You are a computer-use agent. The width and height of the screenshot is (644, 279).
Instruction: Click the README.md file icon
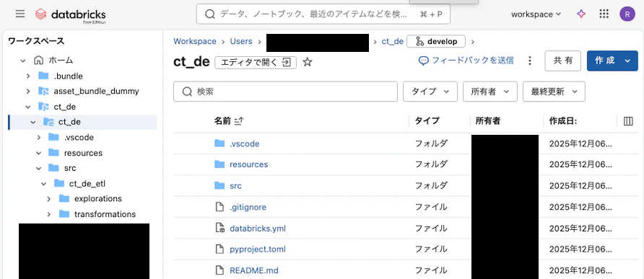(x=220, y=270)
